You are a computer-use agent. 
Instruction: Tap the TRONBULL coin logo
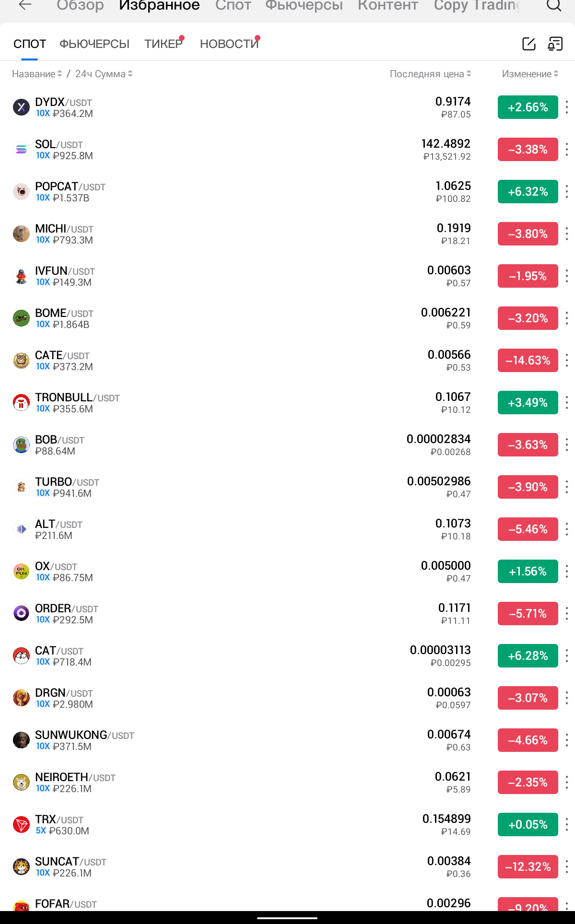(21, 403)
